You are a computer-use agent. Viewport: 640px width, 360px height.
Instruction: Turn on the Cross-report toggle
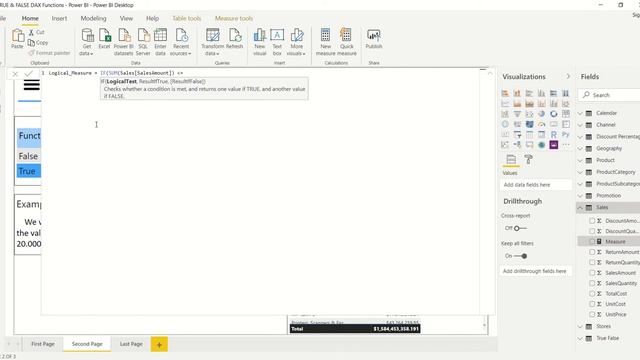(520, 228)
